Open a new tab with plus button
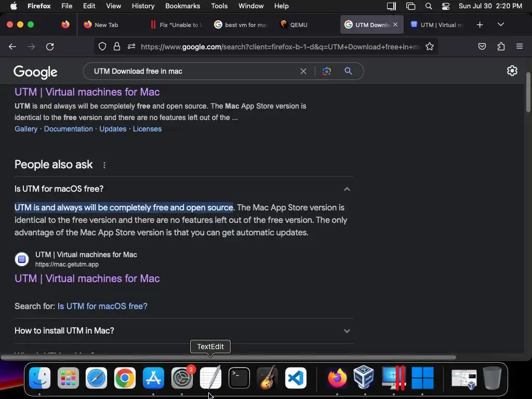This screenshot has width=532, height=399. [480, 24]
